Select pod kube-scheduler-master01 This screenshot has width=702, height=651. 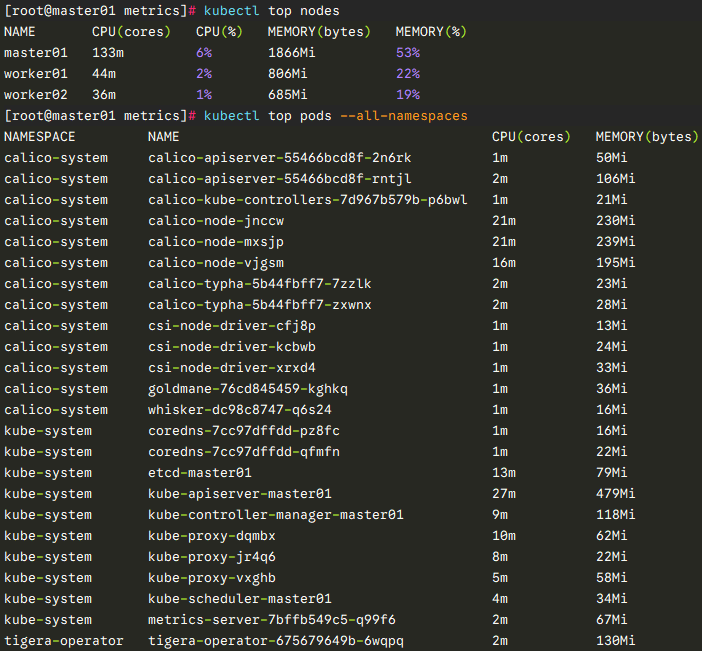tap(240, 599)
